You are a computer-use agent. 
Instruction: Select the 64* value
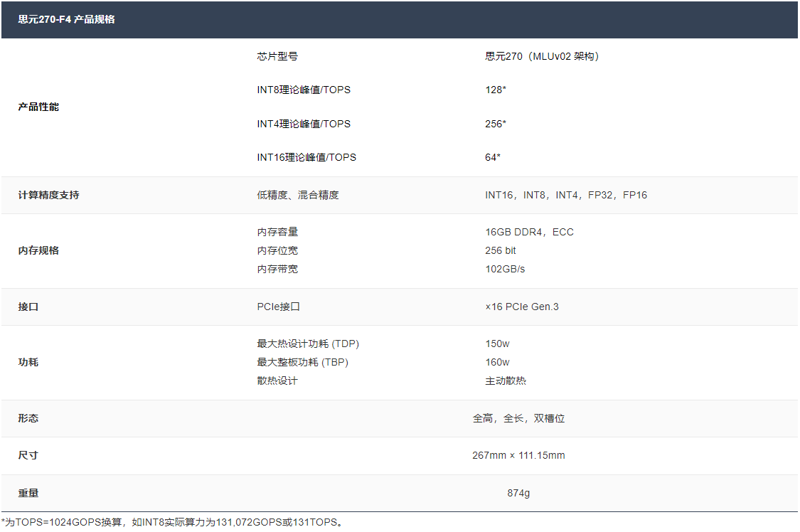(493, 158)
